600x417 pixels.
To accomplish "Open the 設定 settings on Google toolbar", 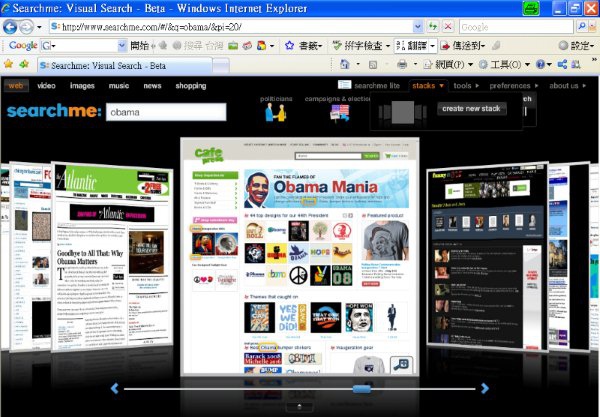I will pos(576,46).
